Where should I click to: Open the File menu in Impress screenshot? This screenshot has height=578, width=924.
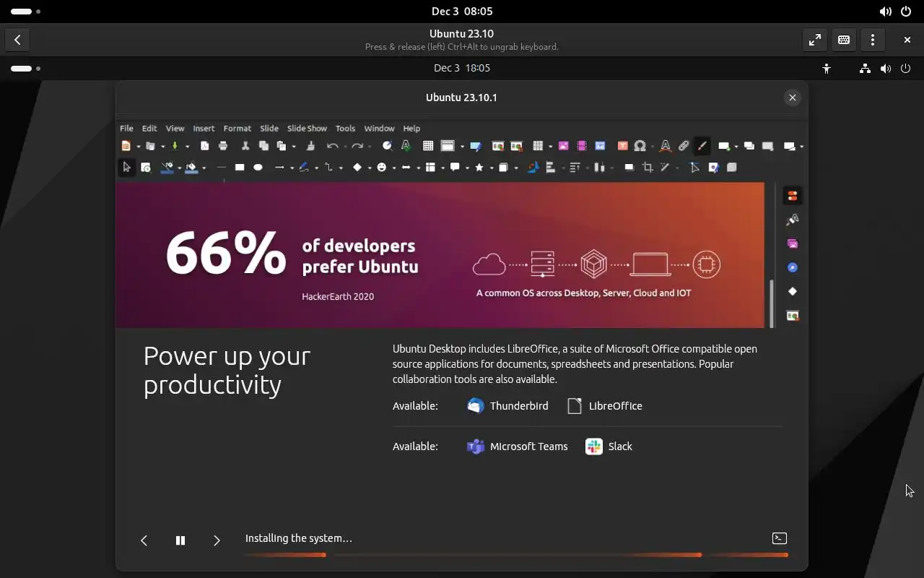[126, 128]
